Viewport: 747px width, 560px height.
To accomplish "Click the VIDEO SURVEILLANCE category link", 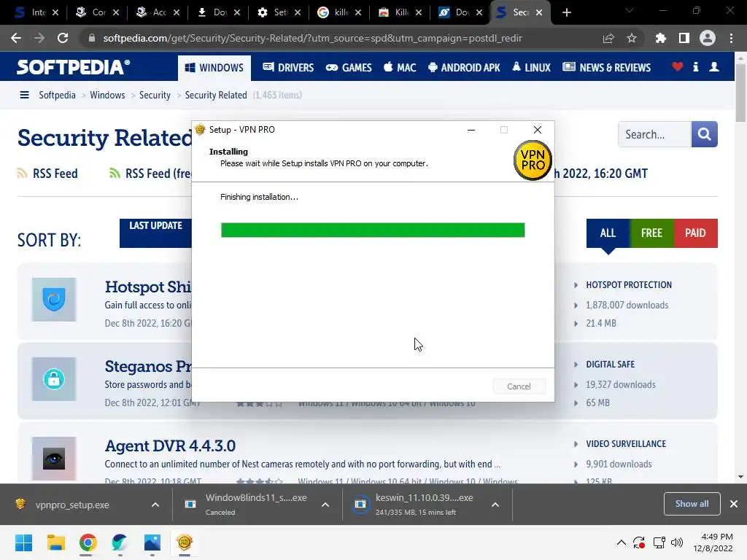I will (x=626, y=444).
